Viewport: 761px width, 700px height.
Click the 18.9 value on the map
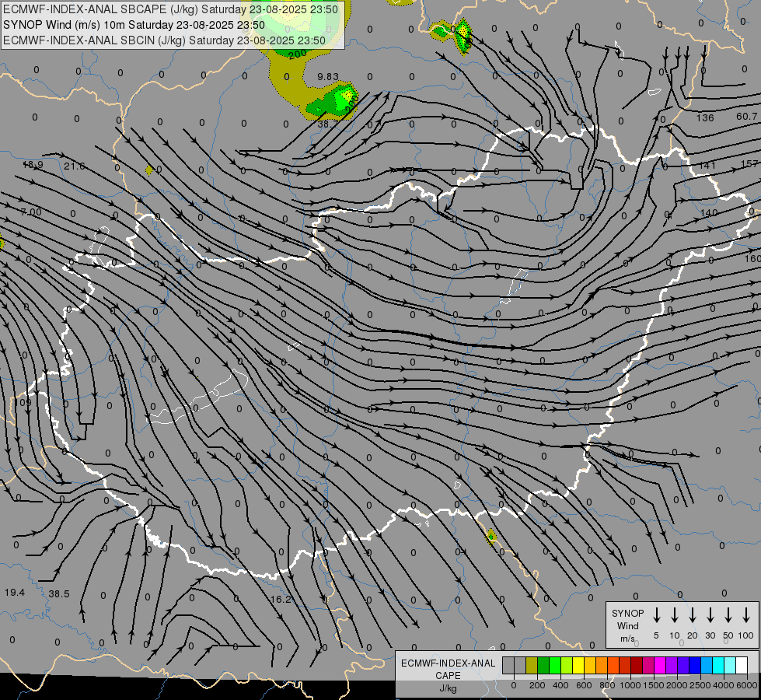[x=33, y=165]
